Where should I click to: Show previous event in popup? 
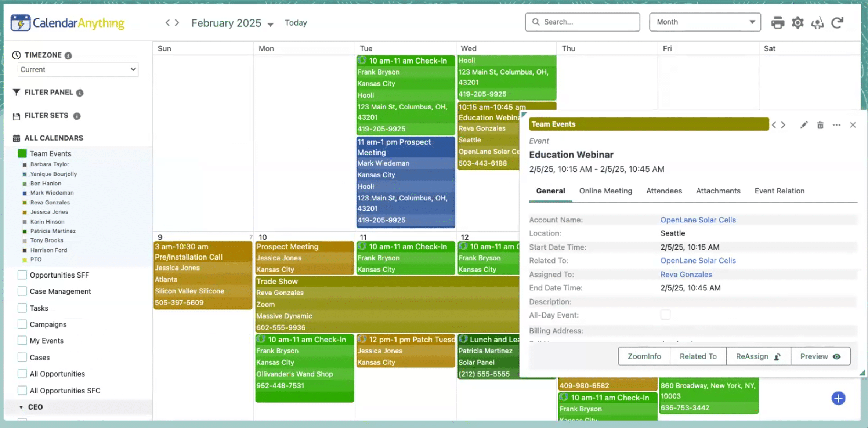pos(774,125)
